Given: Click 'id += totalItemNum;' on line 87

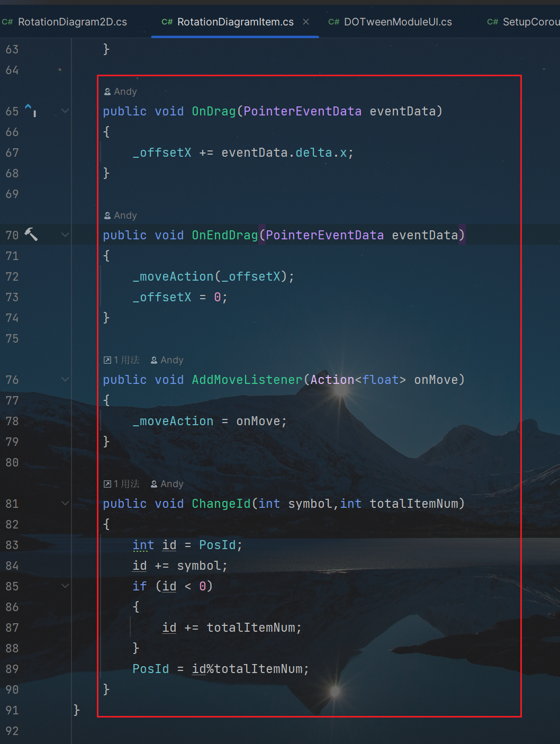Looking at the screenshot, I should pyautogui.click(x=232, y=628).
